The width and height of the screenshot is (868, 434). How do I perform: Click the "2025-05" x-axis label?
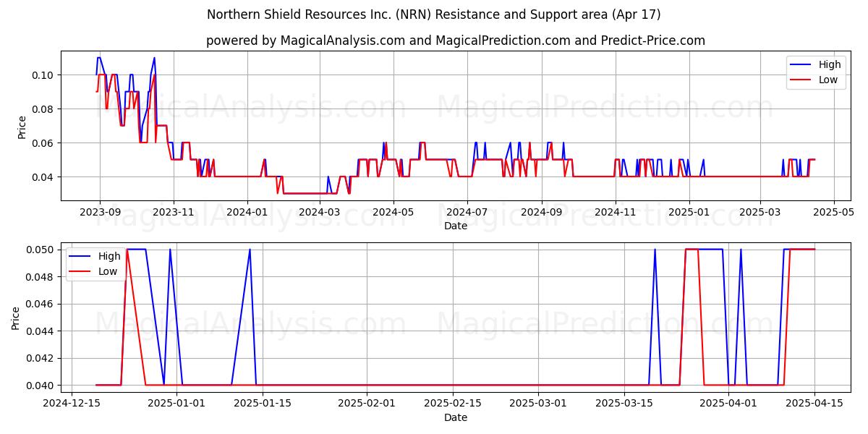(834, 212)
